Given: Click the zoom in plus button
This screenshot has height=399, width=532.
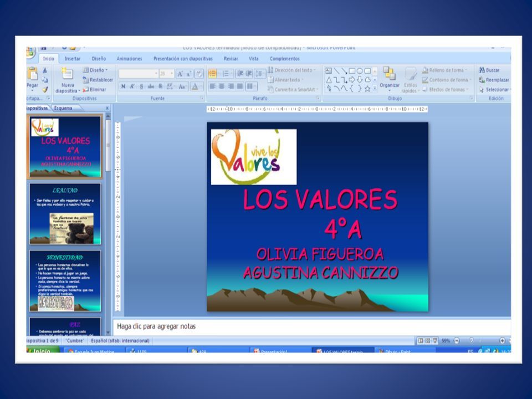Looking at the screenshot, I should click(503, 340).
